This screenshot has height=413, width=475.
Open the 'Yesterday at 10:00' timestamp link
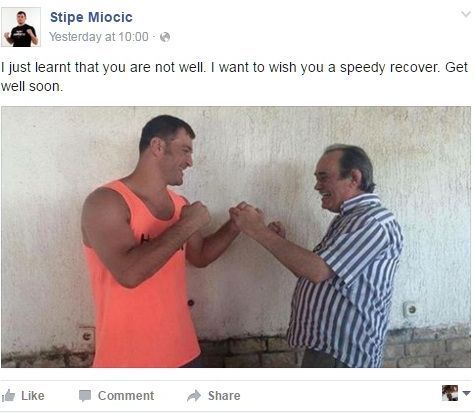pos(99,37)
